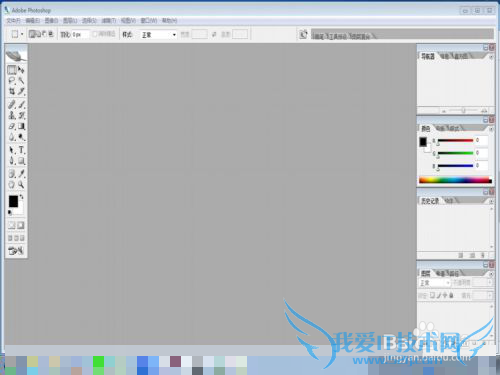Select the Brush tool
Image resolution: width=500 pixels, height=375 pixels.
point(21,105)
